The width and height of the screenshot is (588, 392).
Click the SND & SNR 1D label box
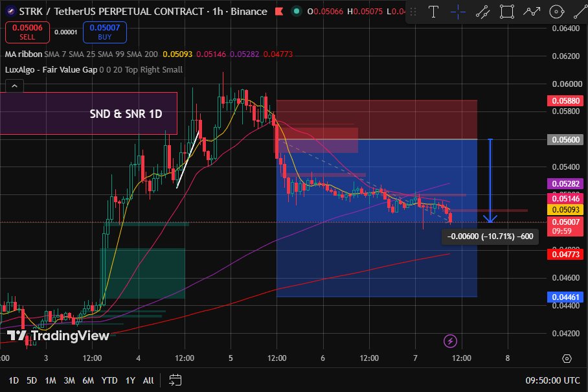point(88,113)
